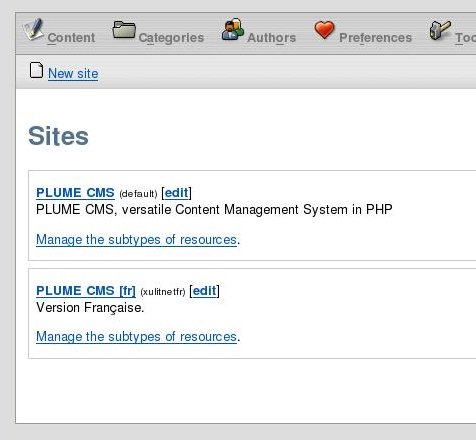Manage subtypes of resources for French site
476x440 pixels.
pyautogui.click(x=136, y=337)
